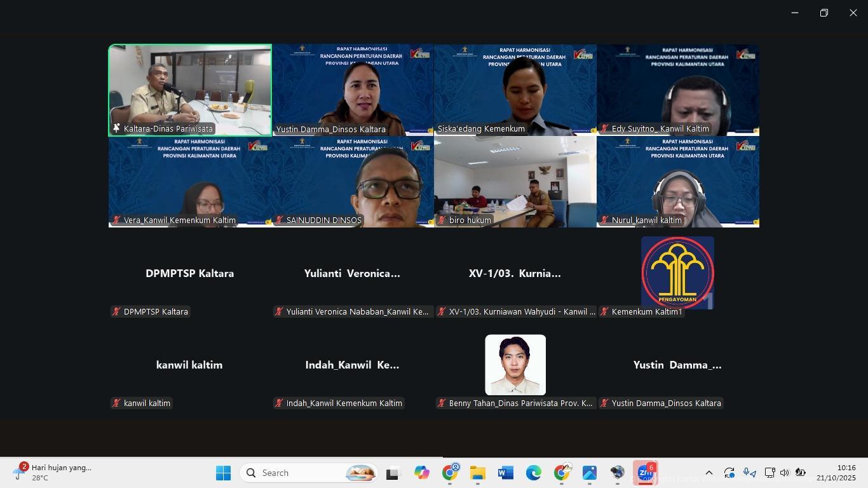Viewport: 868px width, 488px height.
Task: Open the Zoom app in the taskbar
Action: point(644,473)
